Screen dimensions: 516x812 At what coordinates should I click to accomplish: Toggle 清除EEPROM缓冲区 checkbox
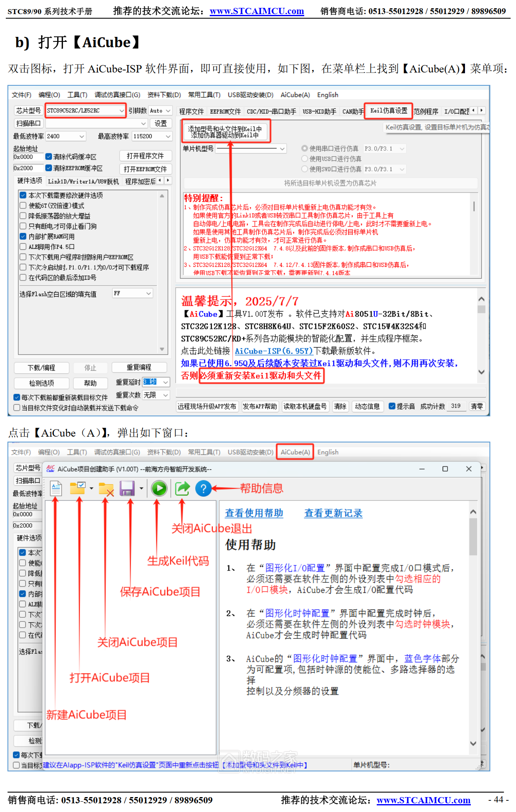click(x=48, y=168)
